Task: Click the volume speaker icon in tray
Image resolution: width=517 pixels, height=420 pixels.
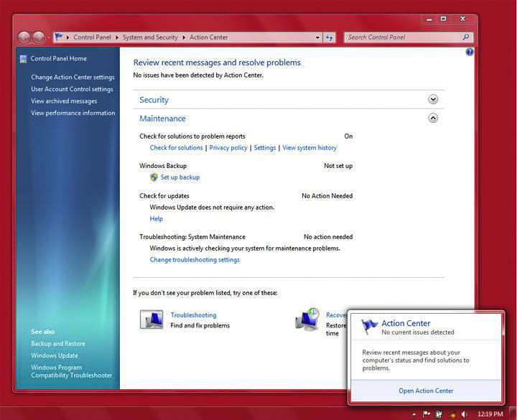Action: (x=465, y=414)
